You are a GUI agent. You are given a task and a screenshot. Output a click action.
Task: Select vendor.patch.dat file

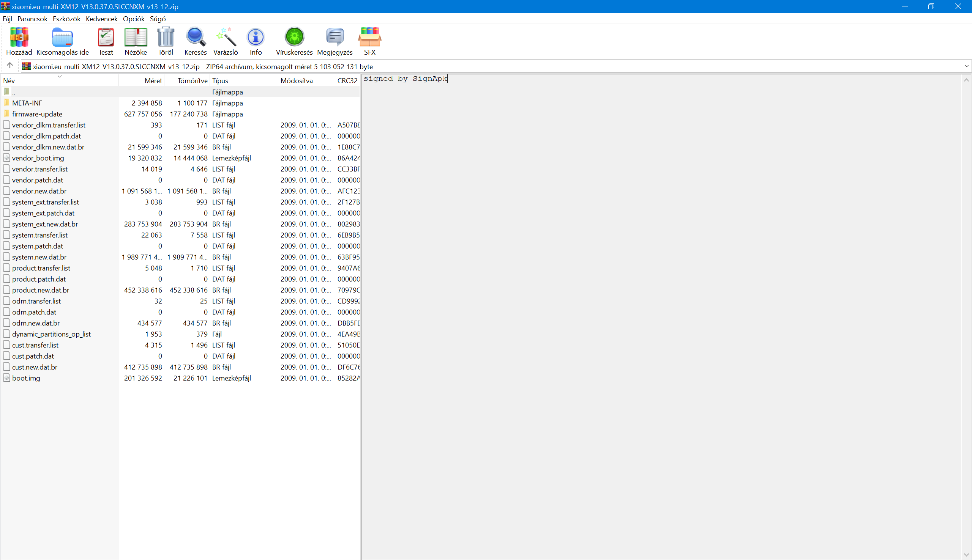point(37,180)
